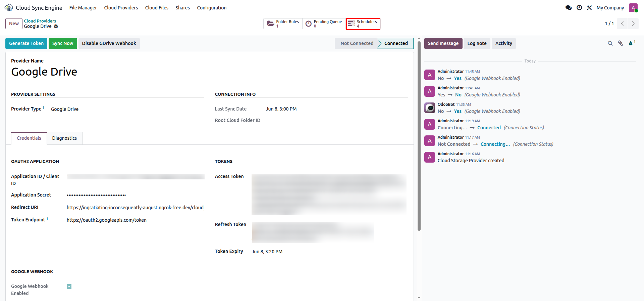Viewport: 644px width, 301px height.
Task: Go to previous record arrow
Action: (x=622, y=24)
